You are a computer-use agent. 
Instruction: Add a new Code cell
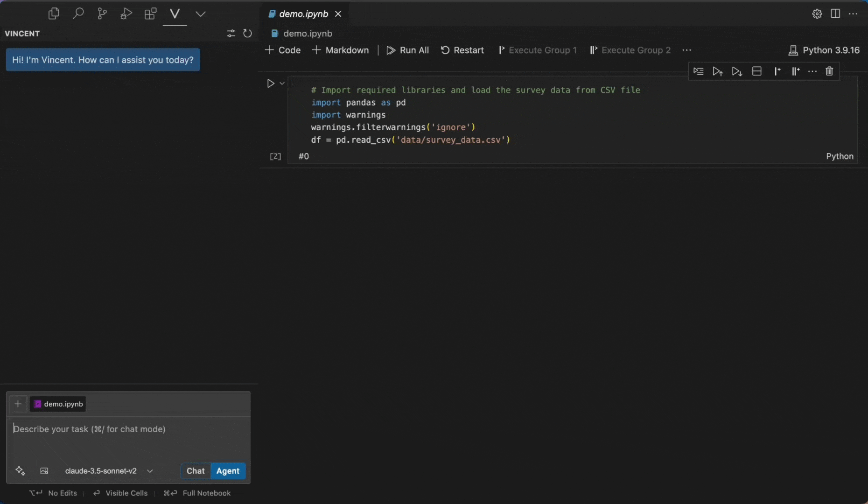283,50
